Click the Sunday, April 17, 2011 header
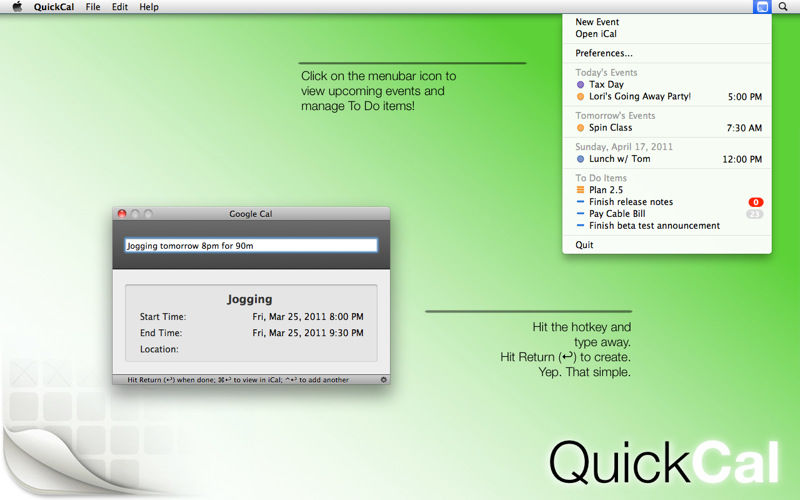Screen dimensions: 800x500 624,147
